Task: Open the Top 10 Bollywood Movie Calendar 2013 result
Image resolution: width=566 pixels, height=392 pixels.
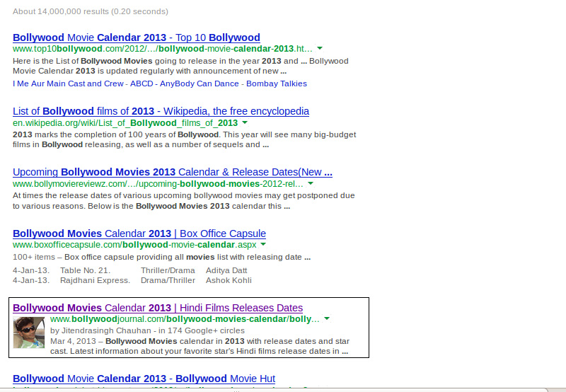Action: 137,38
